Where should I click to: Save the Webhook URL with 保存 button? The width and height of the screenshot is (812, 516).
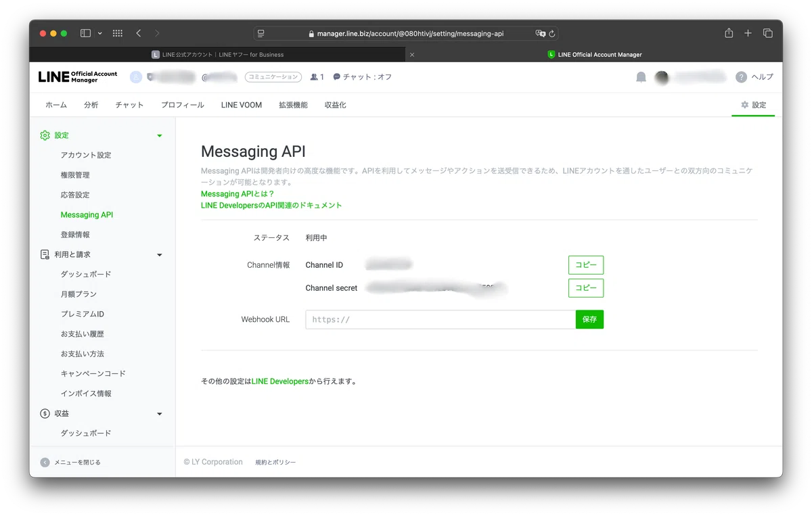coord(589,319)
